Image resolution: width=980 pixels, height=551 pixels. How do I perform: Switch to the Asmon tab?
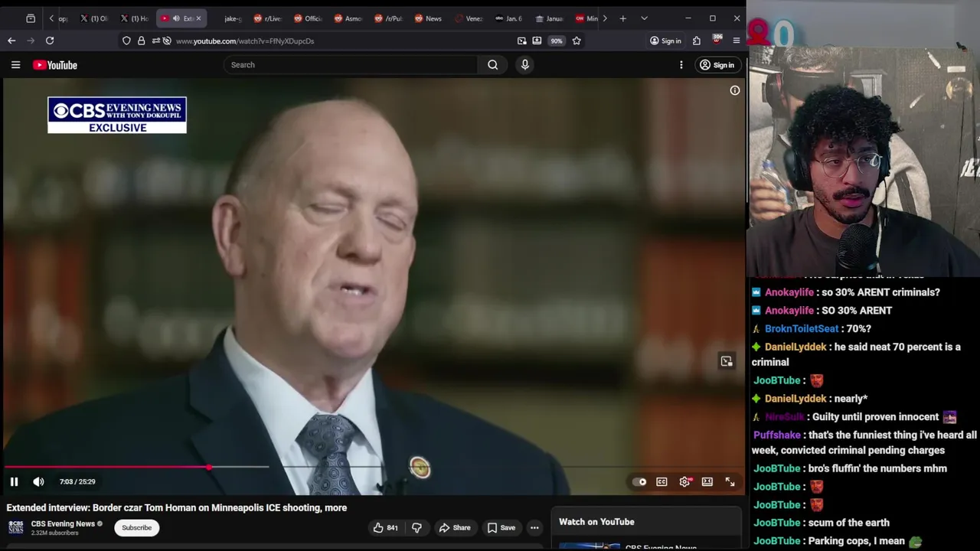(348, 18)
